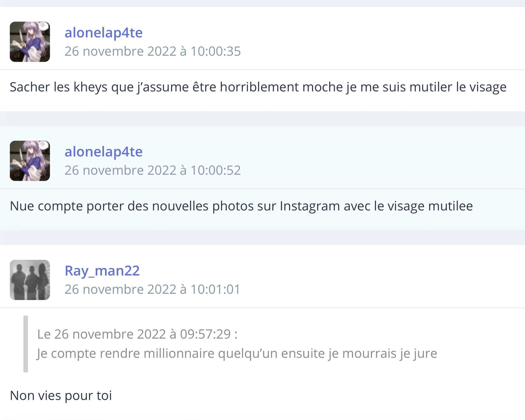
Task: Open the permalink timestamp ending 10:00:52
Action: (x=153, y=170)
